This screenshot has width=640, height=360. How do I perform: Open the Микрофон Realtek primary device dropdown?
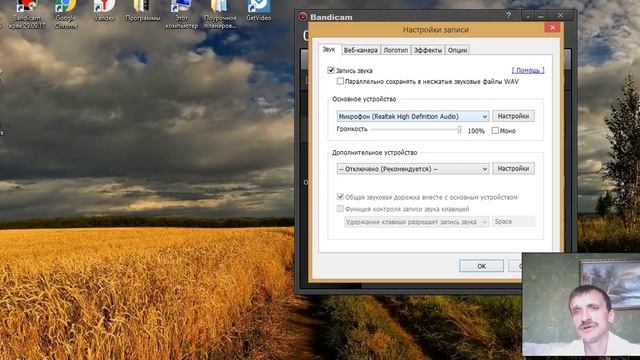413,116
